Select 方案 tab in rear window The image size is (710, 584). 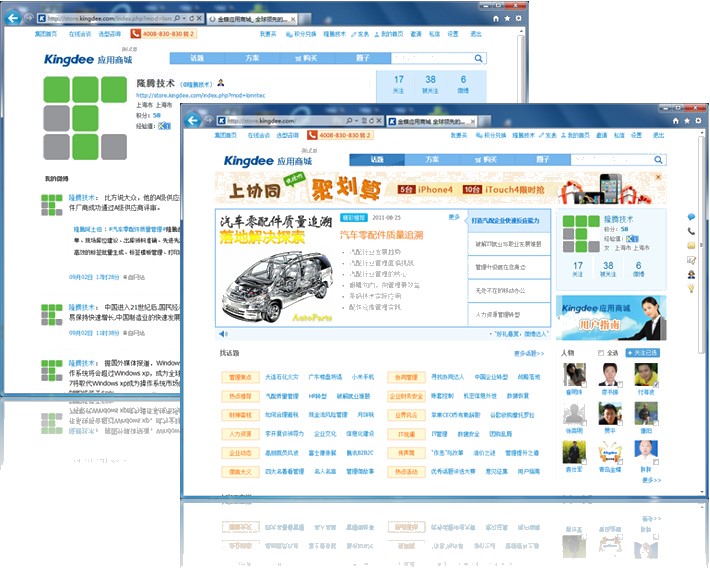[x=252, y=58]
